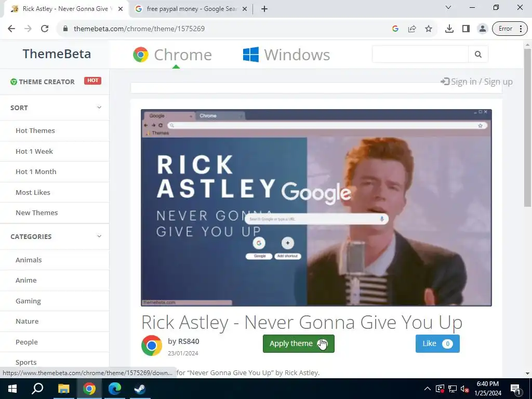The image size is (532, 399).
Task: Close the free paypal money tab
Action: coord(245,9)
